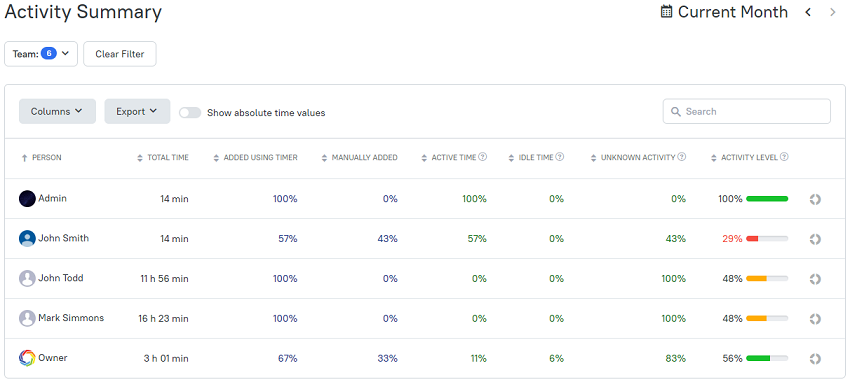Click the Active Time help question icon
Image resolution: width=850 pixels, height=382 pixels.
click(482, 157)
